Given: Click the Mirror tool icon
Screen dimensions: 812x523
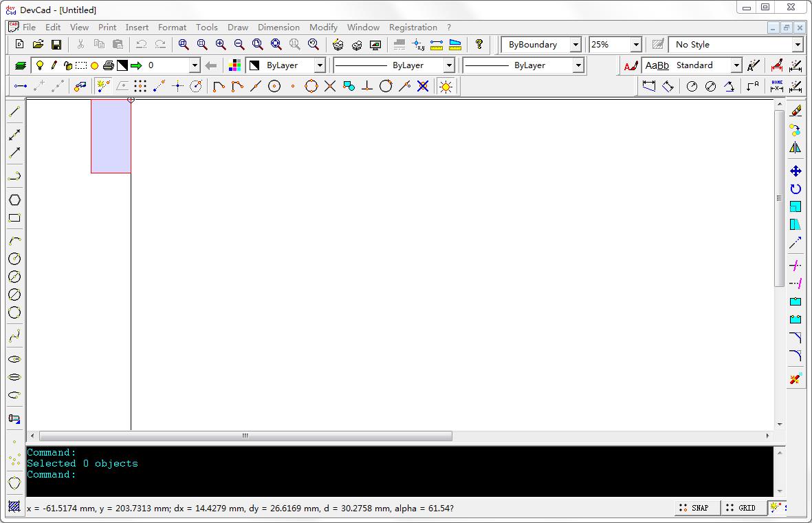Looking at the screenshot, I should coord(795,147).
